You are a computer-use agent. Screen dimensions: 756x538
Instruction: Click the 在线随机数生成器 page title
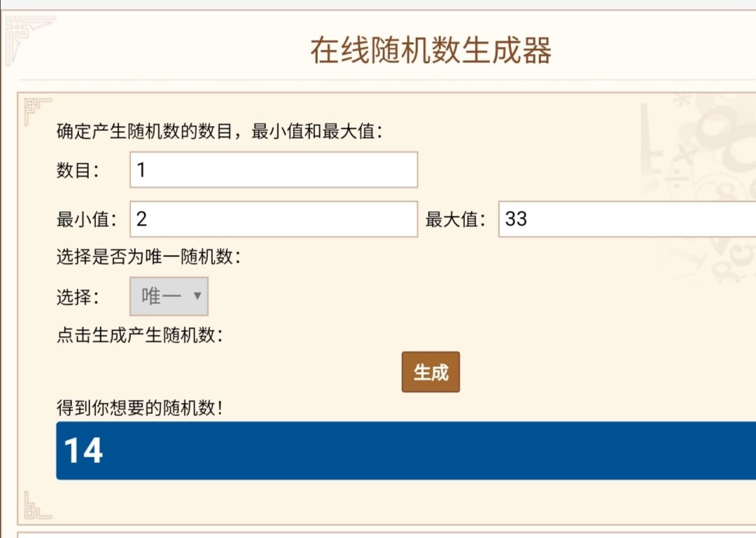430,50
